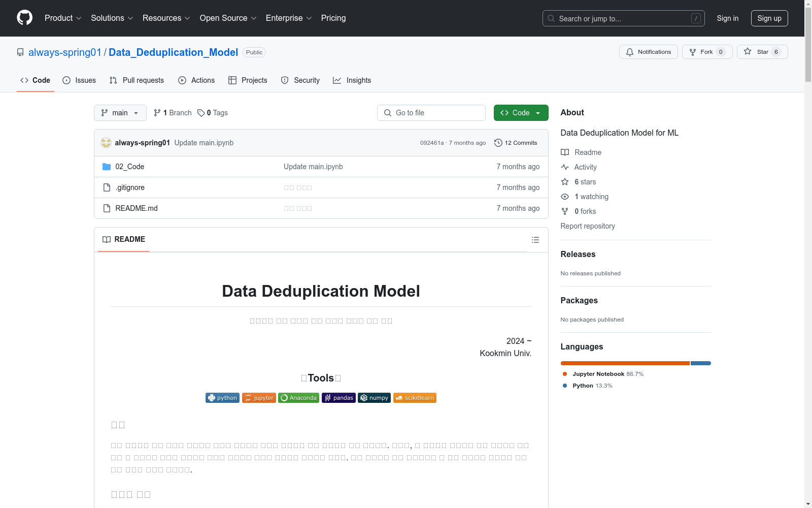Click the Notifications bell button

(648, 52)
